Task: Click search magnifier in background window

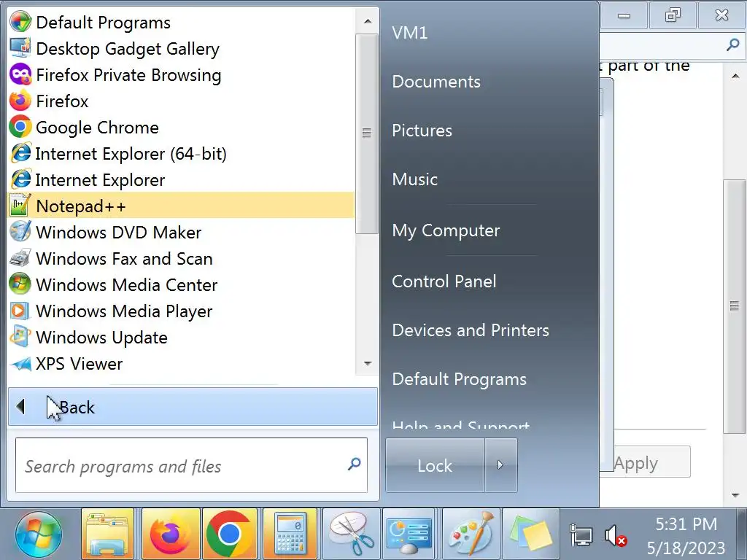Action: [732, 44]
